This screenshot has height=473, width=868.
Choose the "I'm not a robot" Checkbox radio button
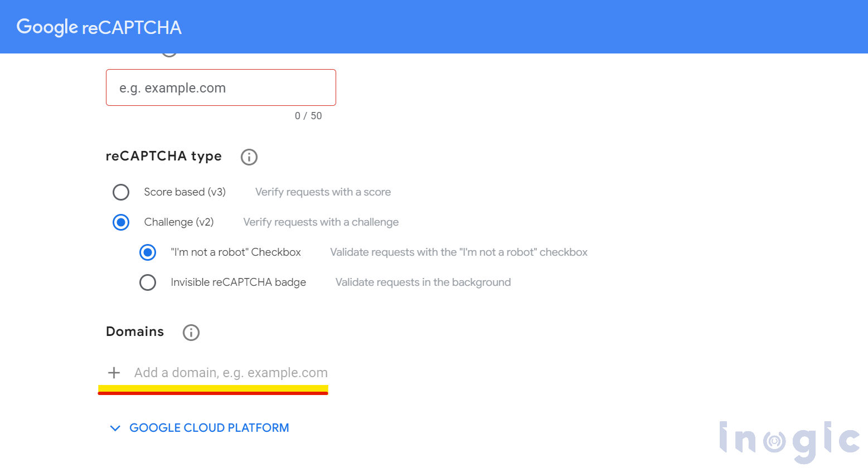pos(148,252)
